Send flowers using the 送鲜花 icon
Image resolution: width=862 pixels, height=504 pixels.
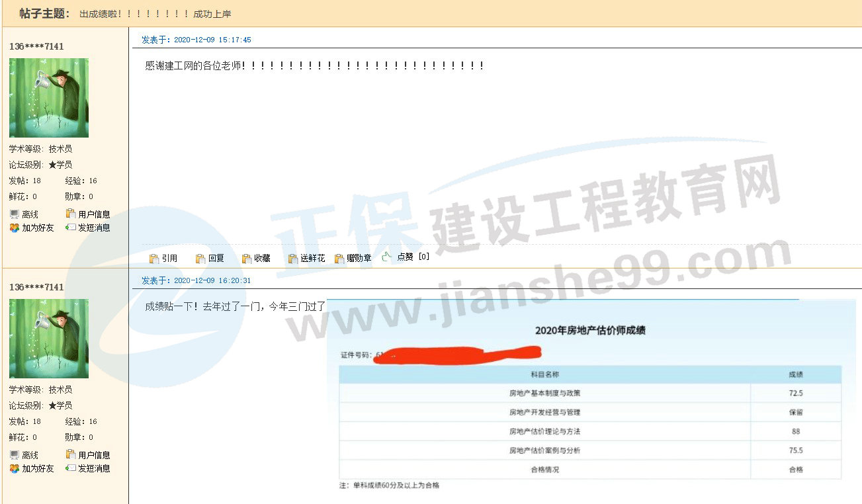tap(306, 258)
